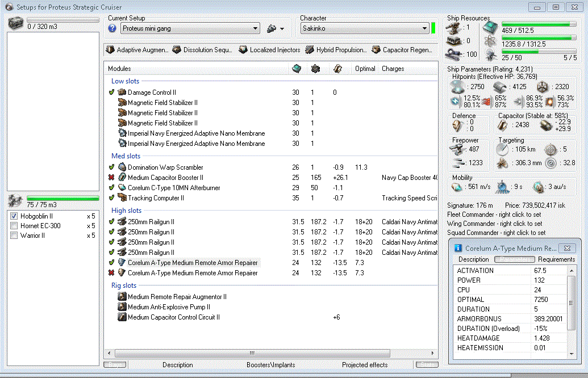Select the Capacitor Regeneration subsystem icon
The image size is (588, 378).
pos(376,50)
